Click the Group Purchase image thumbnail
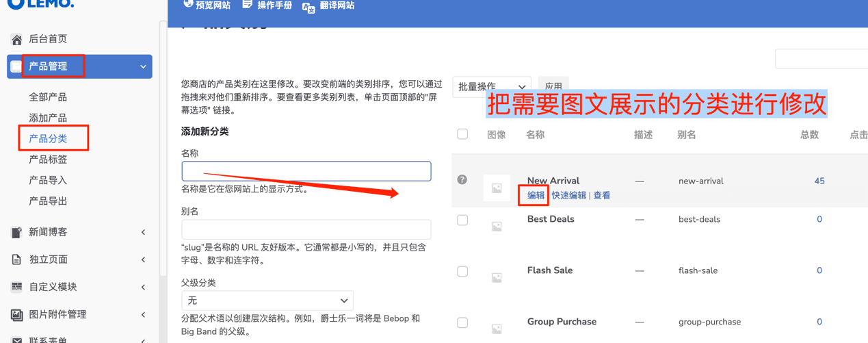This screenshot has width=868, height=343. [497, 328]
